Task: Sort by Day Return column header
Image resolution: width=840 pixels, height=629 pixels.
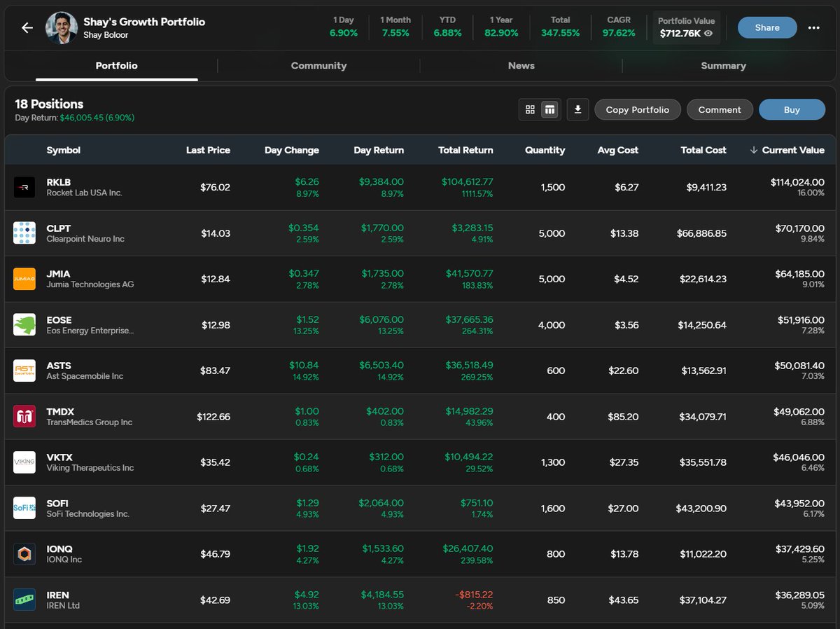Action: [x=379, y=150]
